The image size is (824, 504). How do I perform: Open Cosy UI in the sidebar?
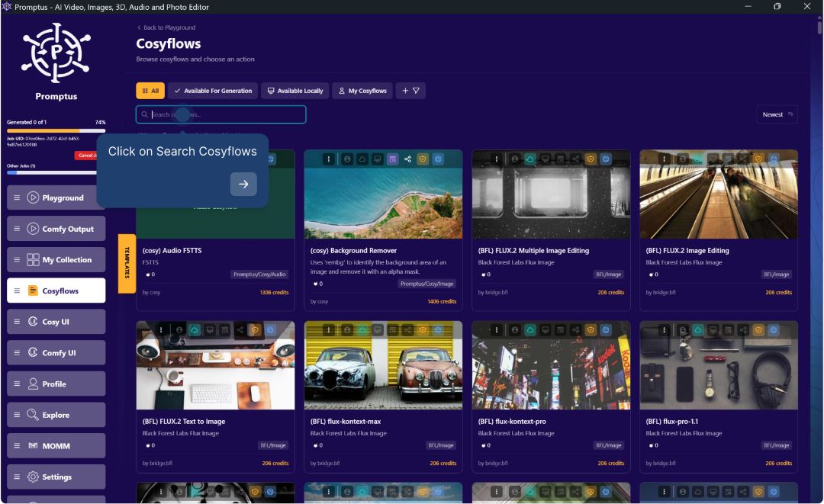pyautogui.click(x=56, y=322)
